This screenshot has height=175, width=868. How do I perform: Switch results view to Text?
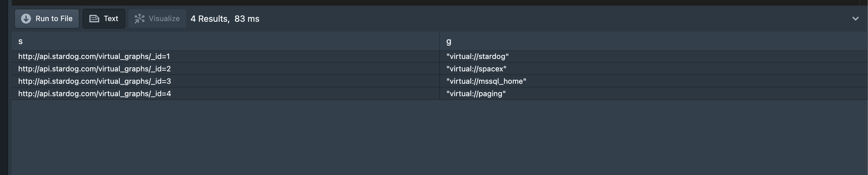point(104,19)
